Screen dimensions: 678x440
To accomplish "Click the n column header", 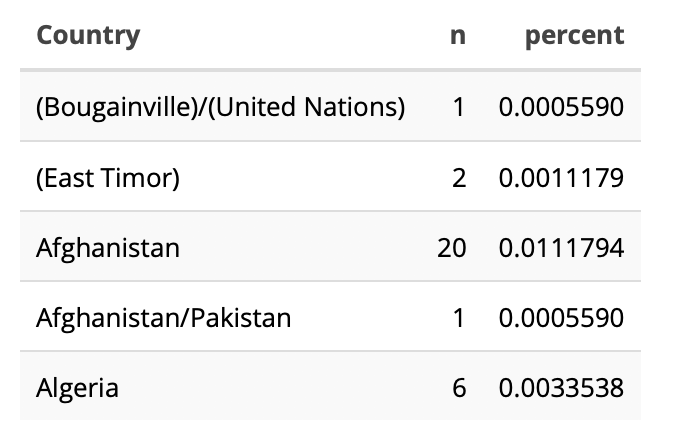I will click(458, 36).
